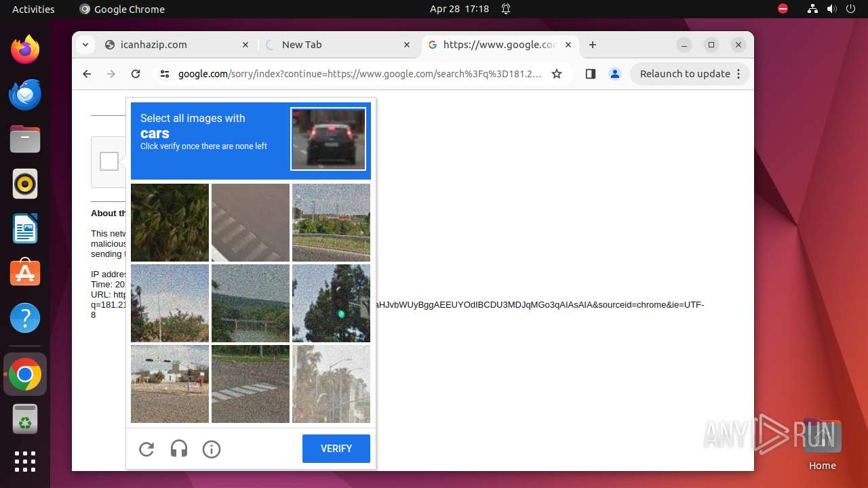This screenshot has width=868, height=488.
Task: Select the pale palm trees and streetlamp tile
Action: pyautogui.click(x=331, y=384)
